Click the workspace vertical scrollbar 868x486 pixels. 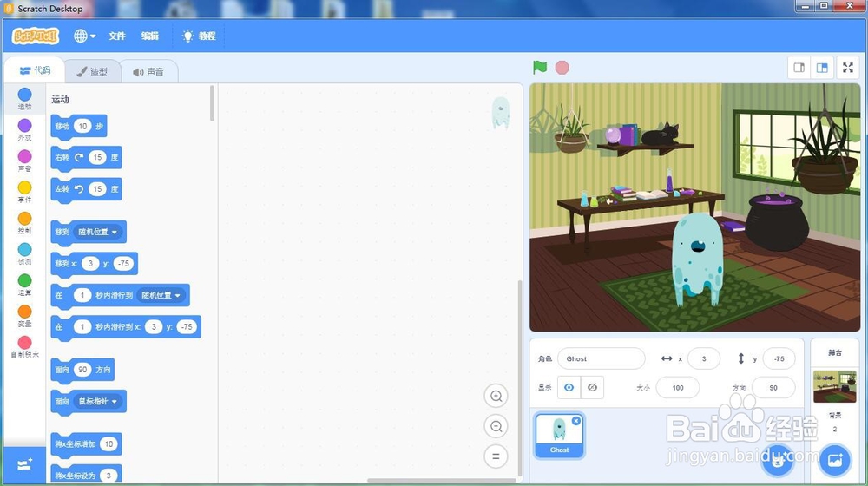coord(519,378)
